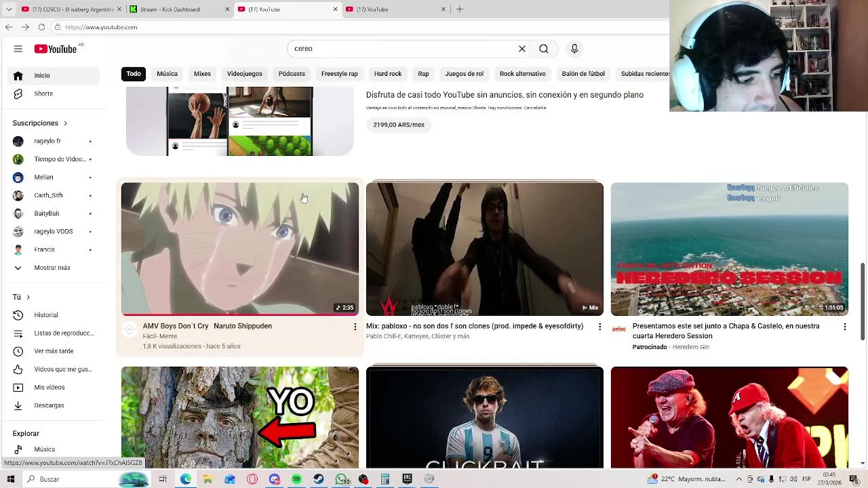Click the 2199,00 ARS/mes Premium button
Image resolution: width=868 pixels, height=488 pixels.
click(x=399, y=125)
